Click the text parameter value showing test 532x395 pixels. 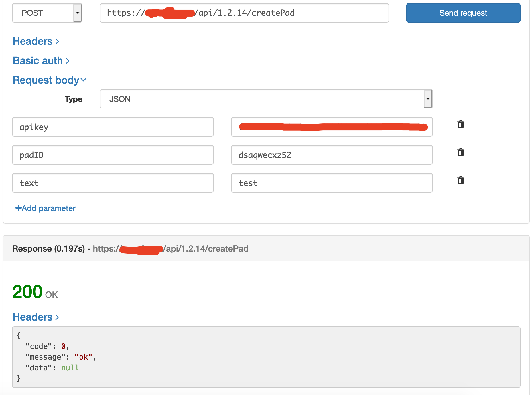pos(332,183)
